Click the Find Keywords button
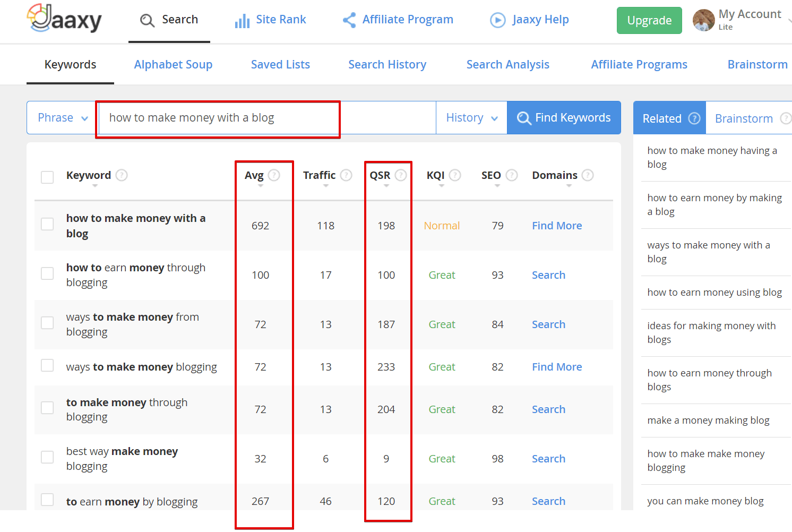This screenshot has height=532, width=792. coord(564,117)
